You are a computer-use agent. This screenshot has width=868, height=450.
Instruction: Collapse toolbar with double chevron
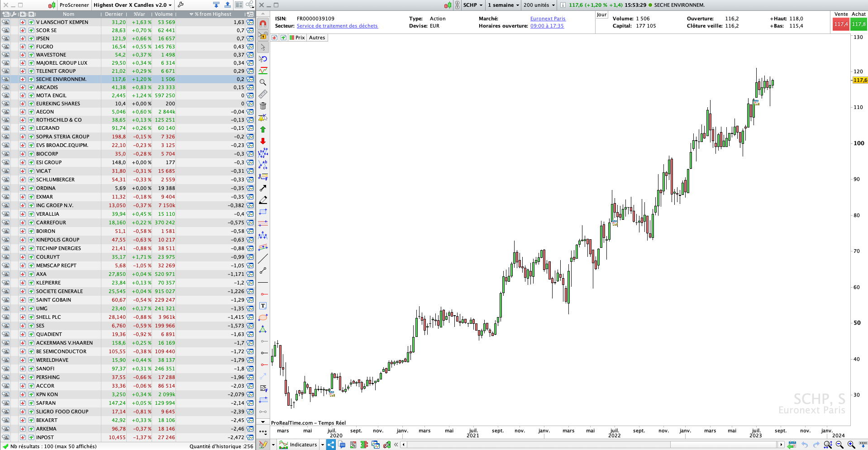pyautogui.click(x=396, y=445)
